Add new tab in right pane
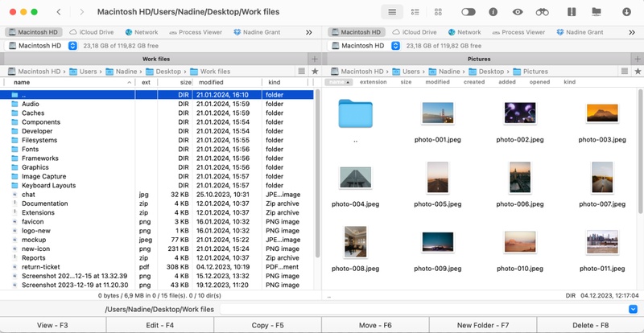The width and height of the screenshot is (644, 333). (x=638, y=60)
